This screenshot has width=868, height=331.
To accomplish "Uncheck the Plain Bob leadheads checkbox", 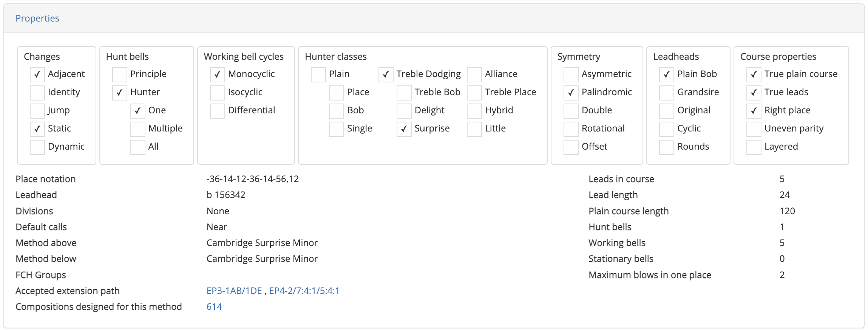I will point(667,74).
